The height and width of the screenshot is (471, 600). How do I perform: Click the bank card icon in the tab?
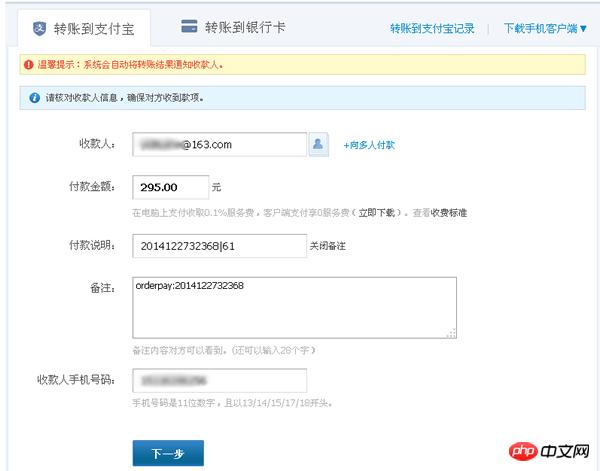coord(189,27)
